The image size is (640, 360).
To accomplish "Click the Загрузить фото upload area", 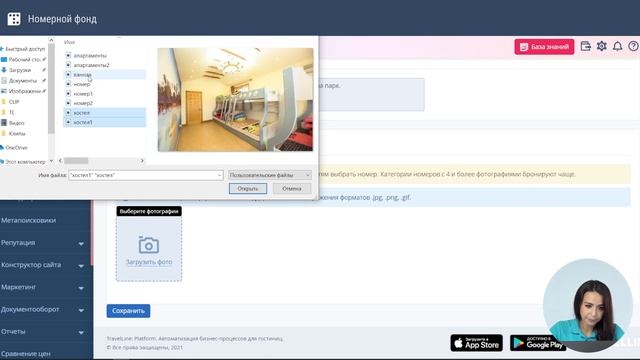I will 149,249.
